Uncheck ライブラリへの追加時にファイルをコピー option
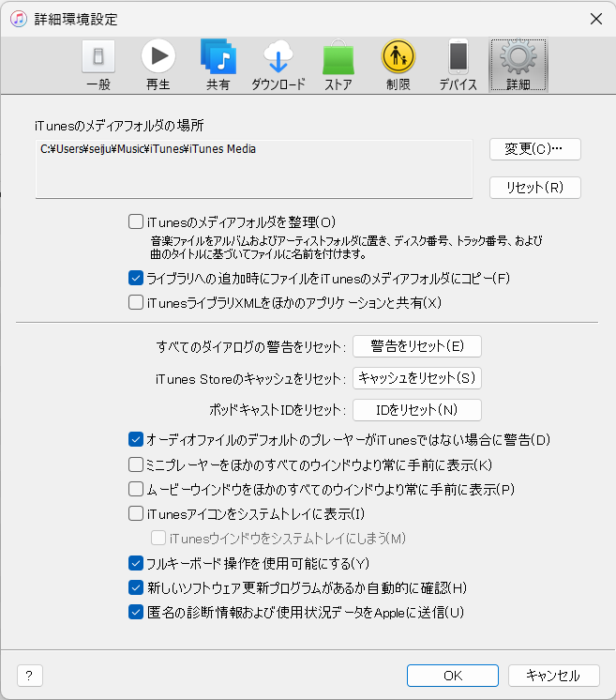616x700 pixels. (x=136, y=278)
